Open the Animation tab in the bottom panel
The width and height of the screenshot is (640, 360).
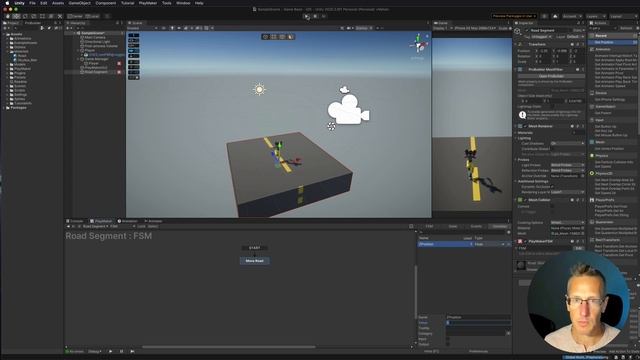click(x=128, y=221)
